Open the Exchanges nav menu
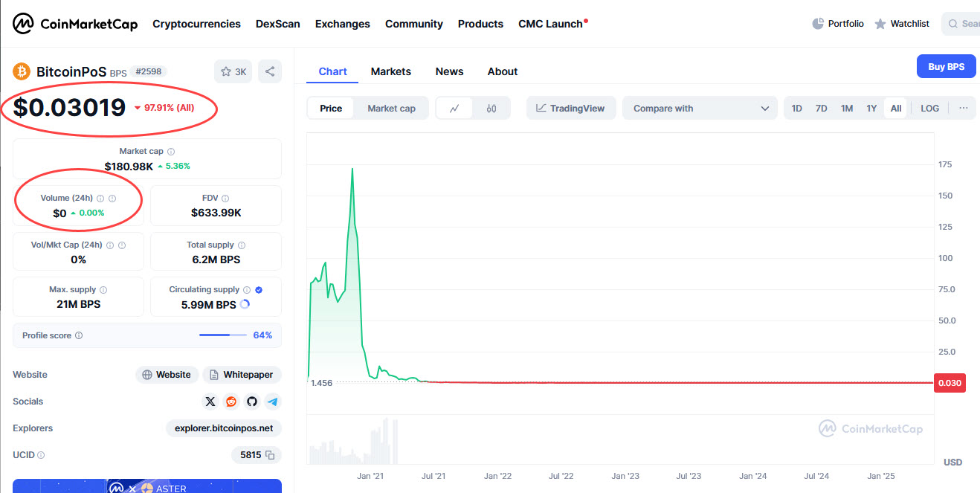 point(343,24)
